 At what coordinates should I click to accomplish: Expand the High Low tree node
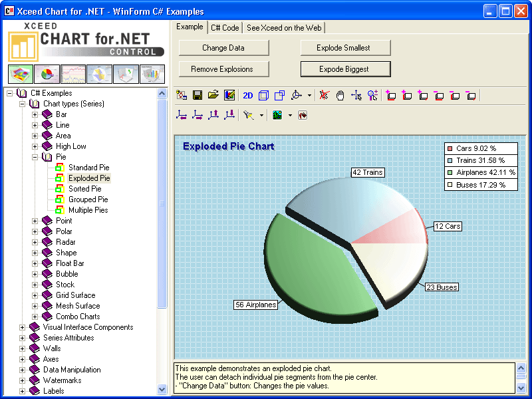[35, 146]
